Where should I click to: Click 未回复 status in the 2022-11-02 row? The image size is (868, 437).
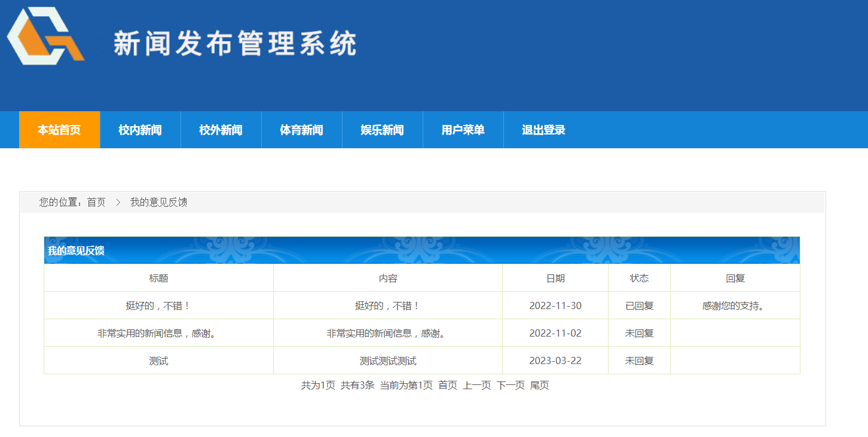(640, 333)
